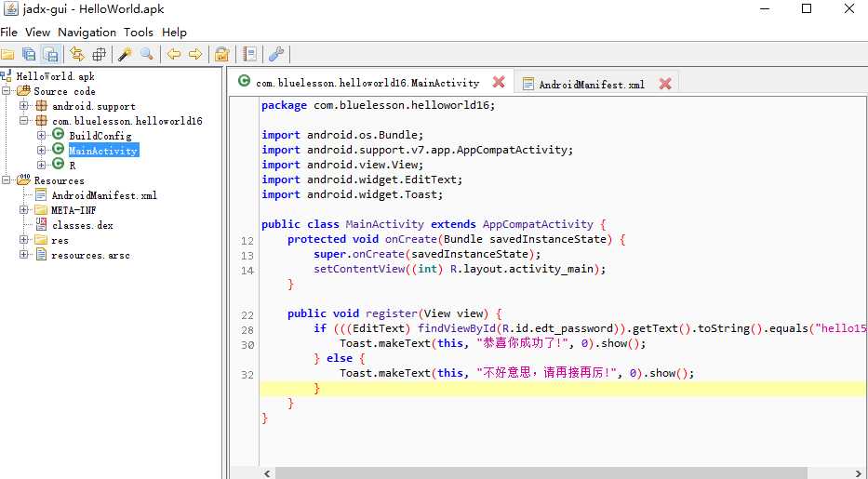Close the MainActivity tab with red X

point(499,83)
